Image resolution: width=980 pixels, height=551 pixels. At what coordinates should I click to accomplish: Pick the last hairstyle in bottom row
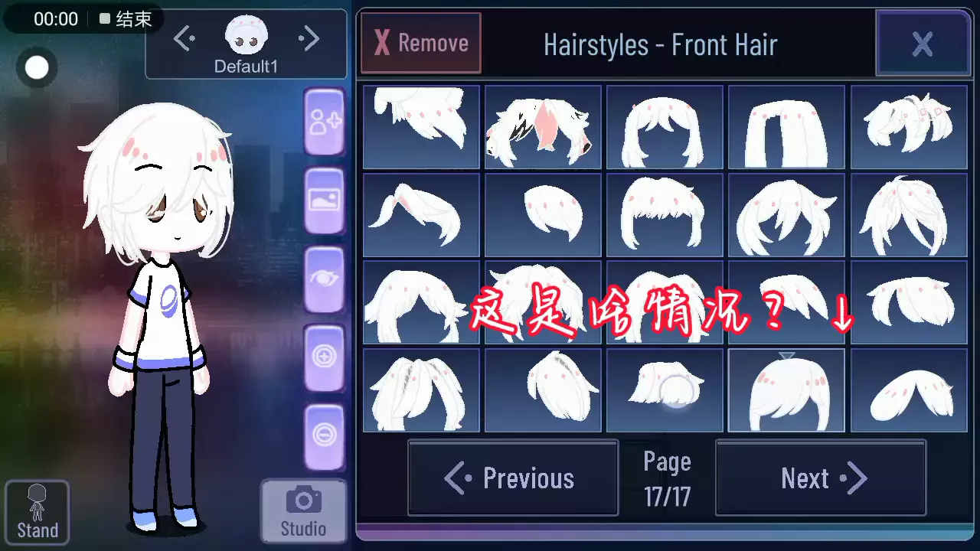pyautogui.click(x=909, y=390)
